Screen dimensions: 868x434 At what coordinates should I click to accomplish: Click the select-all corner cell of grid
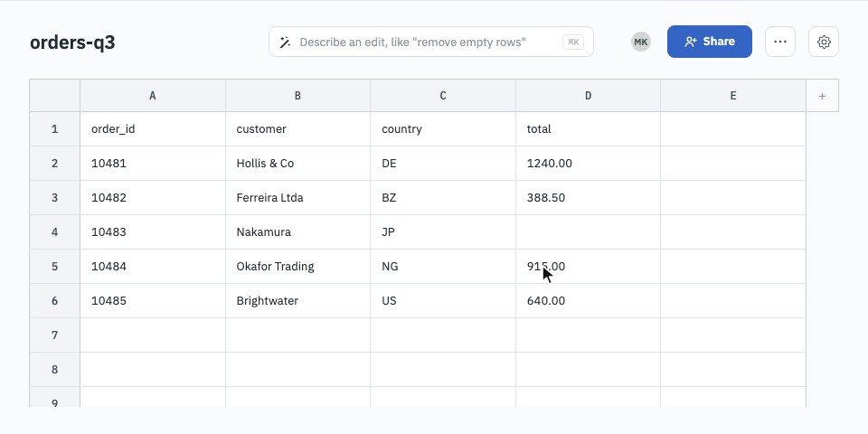pyautogui.click(x=55, y=96)
